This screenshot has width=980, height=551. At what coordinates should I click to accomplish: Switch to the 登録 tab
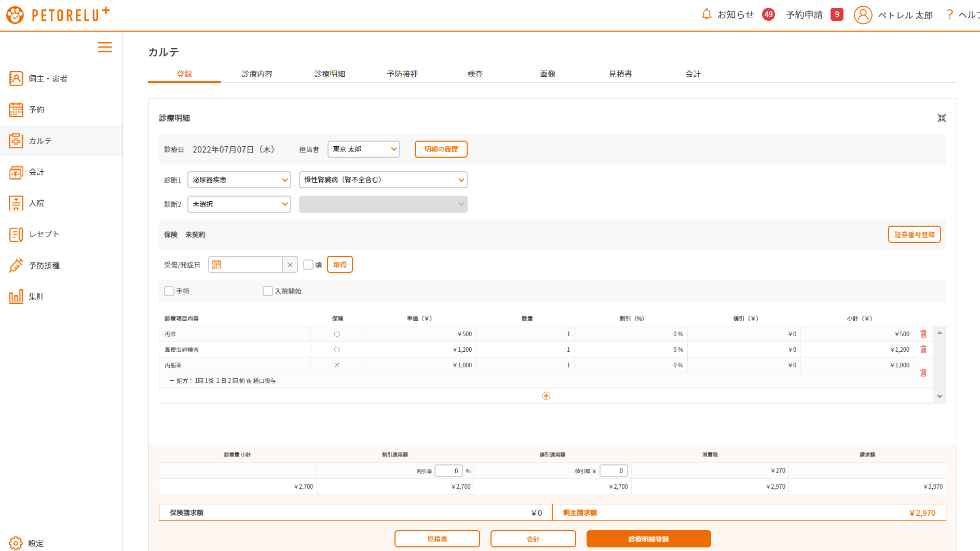click(x=184, y=74)
